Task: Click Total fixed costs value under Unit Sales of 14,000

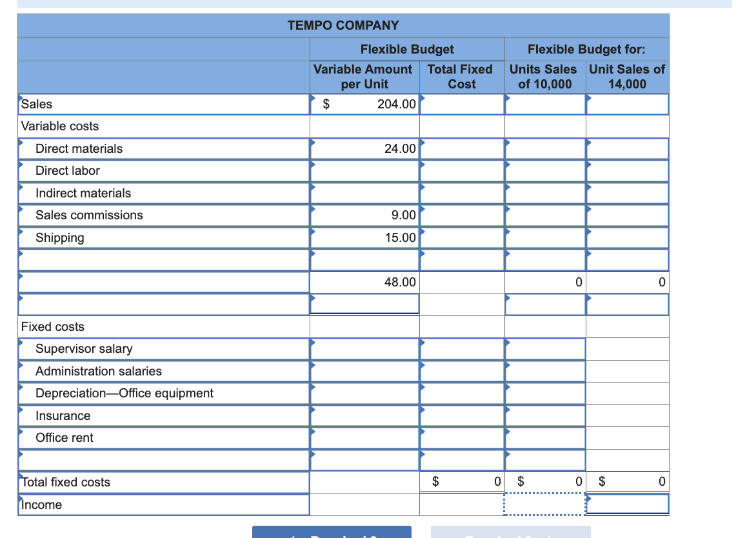Action: pyautogui.click(x=627, y=482)
